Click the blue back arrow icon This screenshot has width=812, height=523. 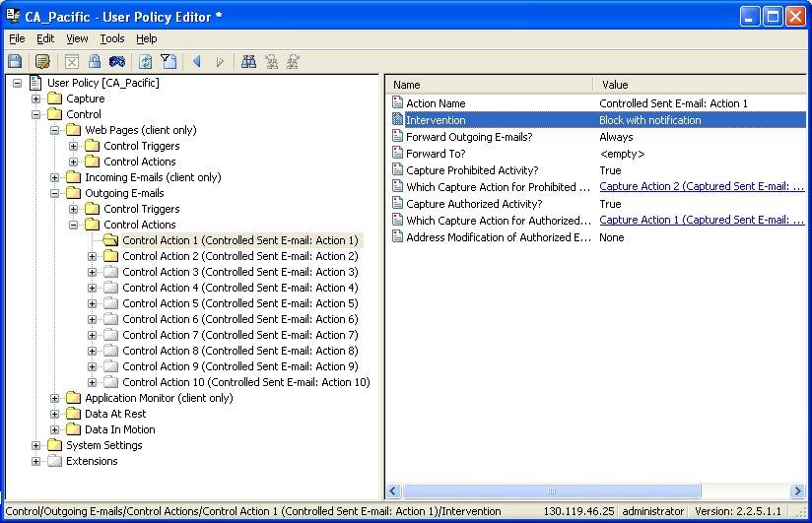[197, 62]
